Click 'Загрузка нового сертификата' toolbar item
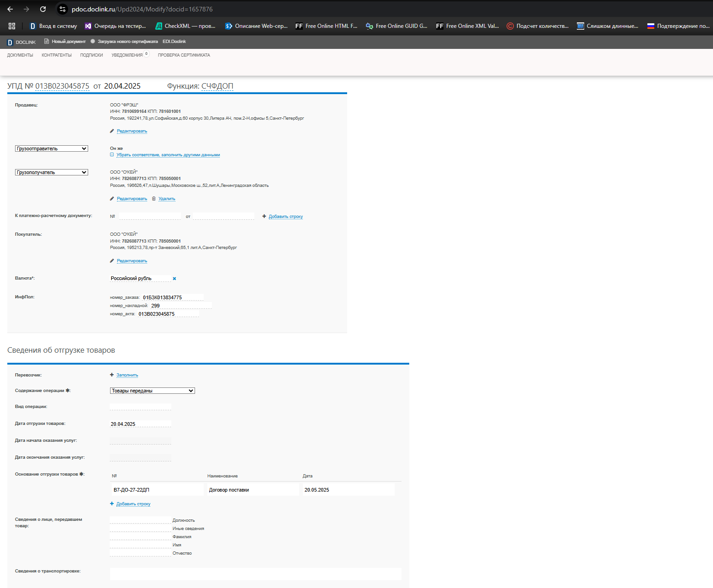713x588 pixels. 124,42
